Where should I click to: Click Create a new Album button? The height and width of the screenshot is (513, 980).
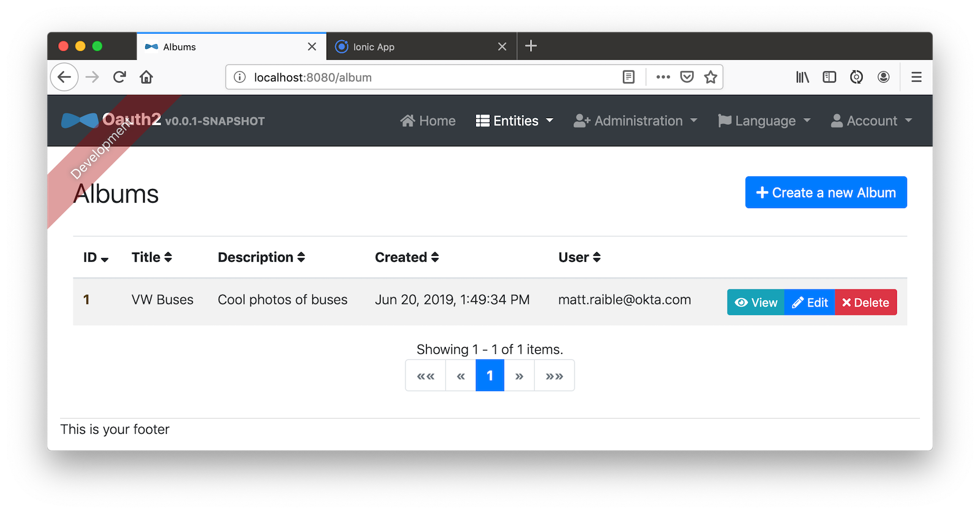click(x=826, y=193)
